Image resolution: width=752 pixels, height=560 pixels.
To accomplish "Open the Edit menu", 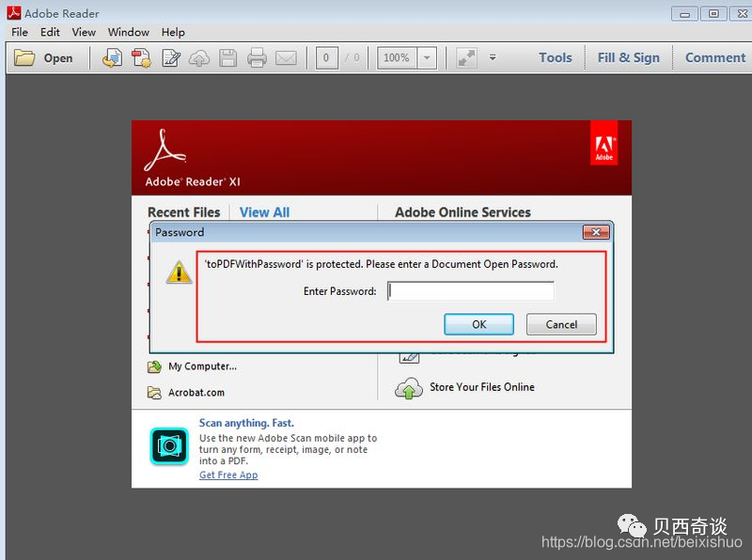I will [50, 32].
